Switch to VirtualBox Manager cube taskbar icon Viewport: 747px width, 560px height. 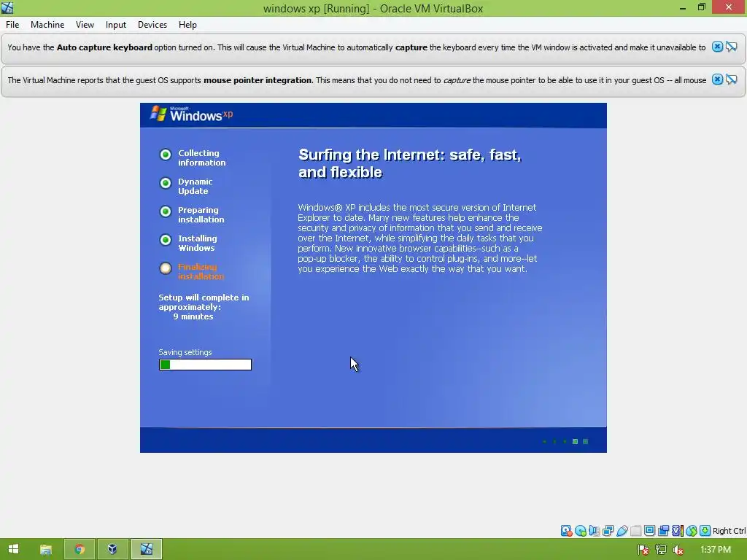(x=112, y=550)
